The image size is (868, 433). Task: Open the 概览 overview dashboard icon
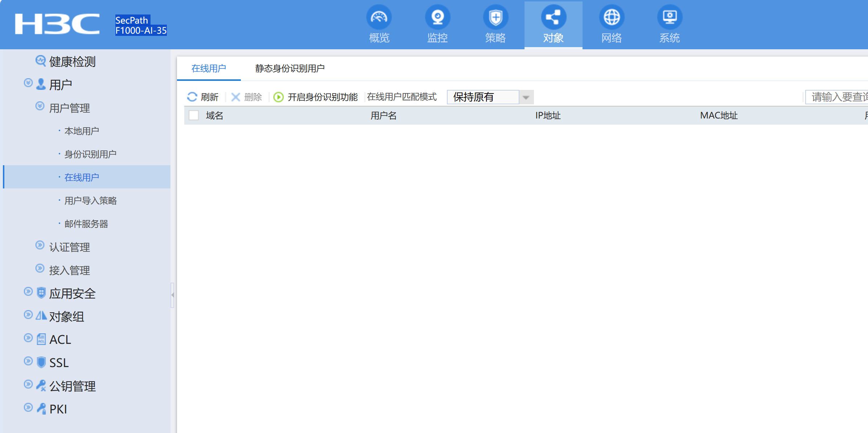point(379,17)
